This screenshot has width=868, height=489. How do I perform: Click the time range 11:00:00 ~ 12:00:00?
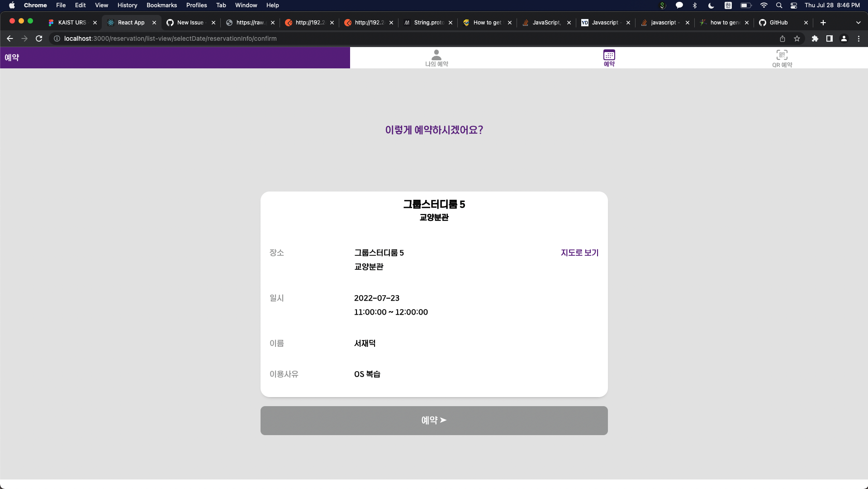[x=391, y=312]
